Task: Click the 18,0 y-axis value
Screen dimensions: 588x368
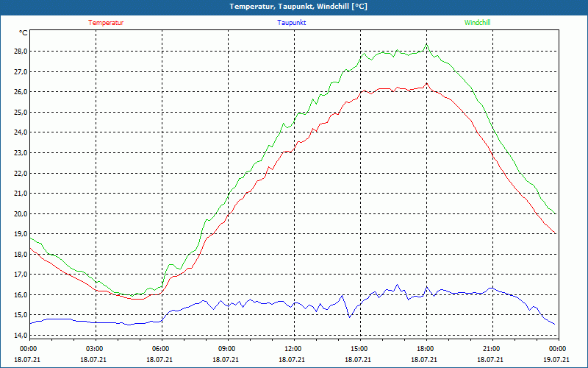Action: pos(21,254)
